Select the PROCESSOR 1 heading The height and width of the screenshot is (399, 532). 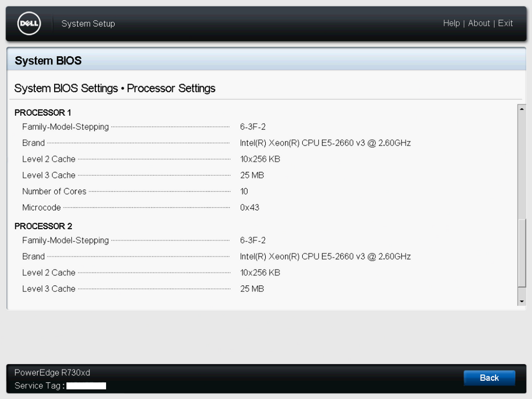click(x=43, y=113)
